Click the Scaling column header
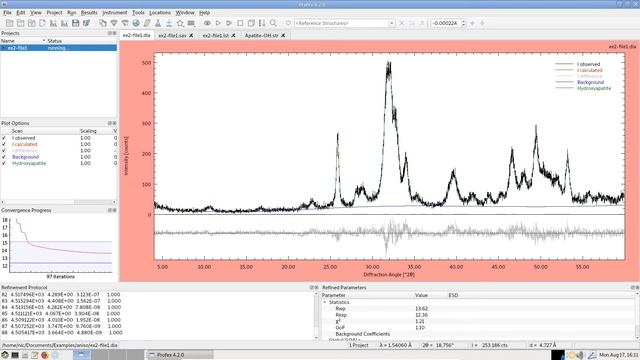The image size is (640, 360). 88,131
